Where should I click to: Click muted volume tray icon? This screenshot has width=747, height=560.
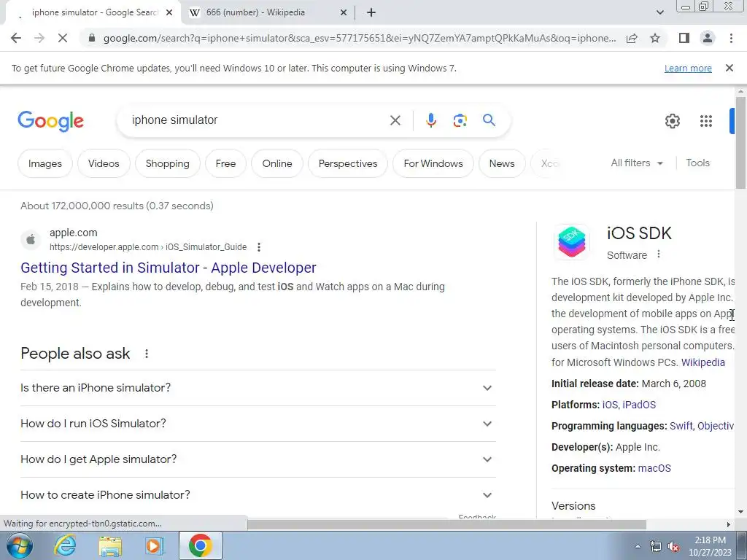pyautogui.click(x=673, y=547)
